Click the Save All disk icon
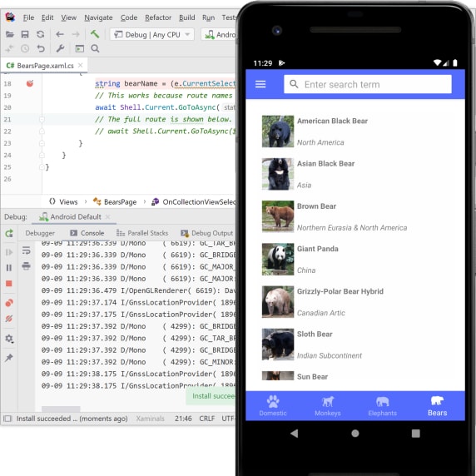476x476 pixels. [25, 34]
